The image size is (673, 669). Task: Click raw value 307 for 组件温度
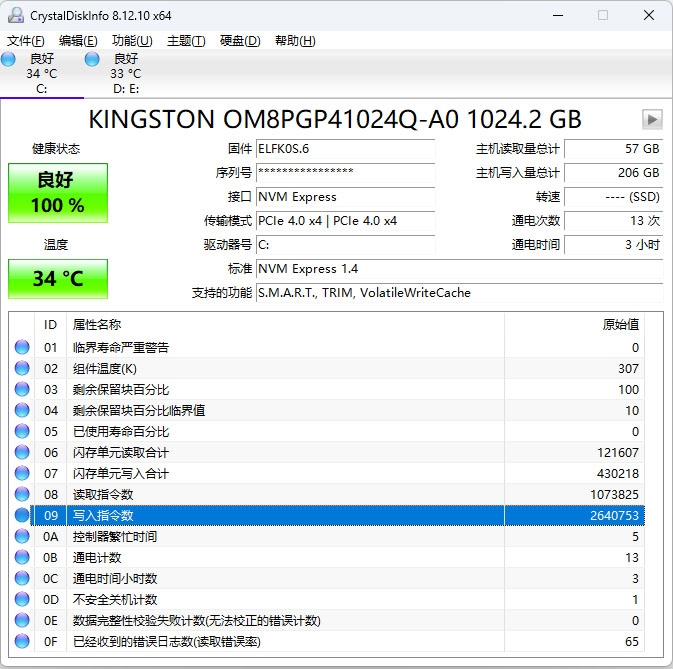coord(628,369)
